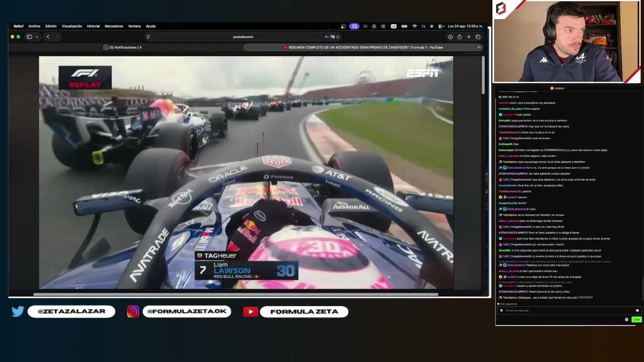Open chat settings gear icon

coord(626,319)
